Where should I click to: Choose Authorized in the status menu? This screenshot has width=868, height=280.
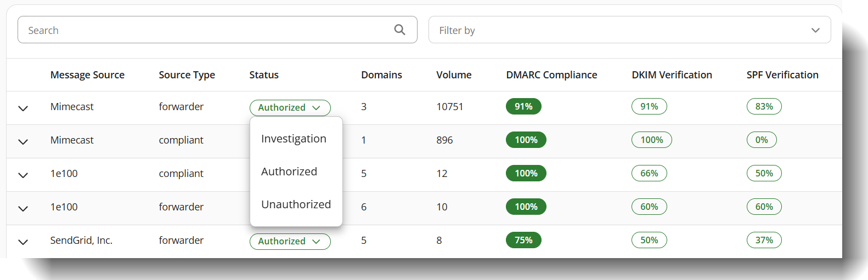tap(289, 172)
